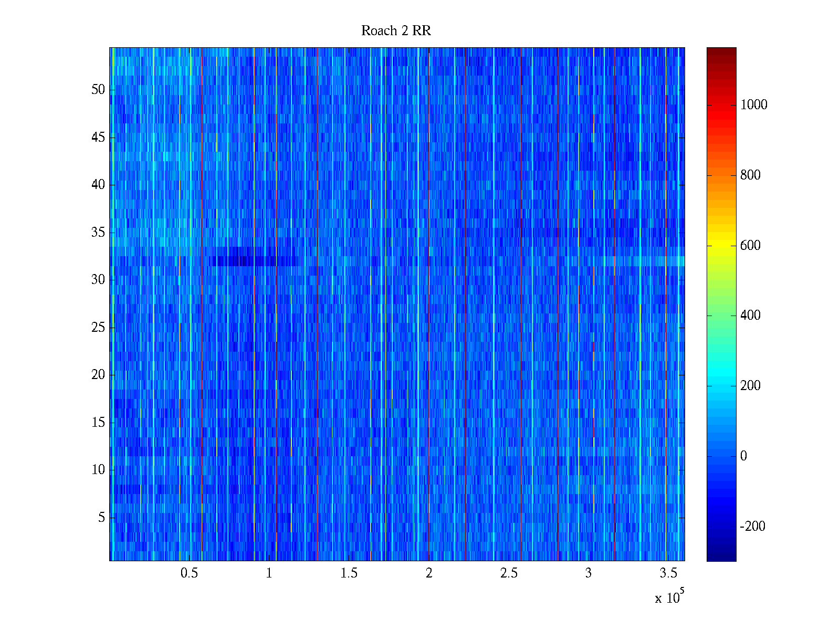Screen dimensions: 840x630
Task: Click the colorbar at the 1000 red level
Action: (x=721, y=105)
